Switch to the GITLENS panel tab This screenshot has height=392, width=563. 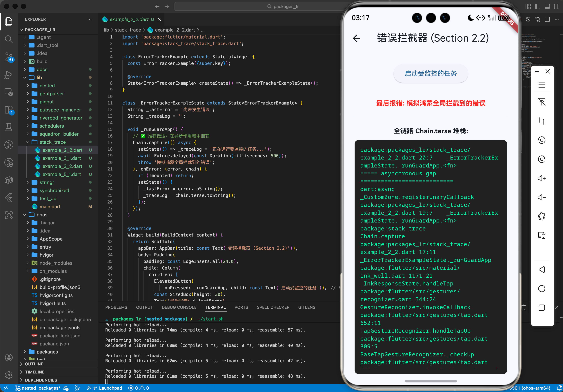click(307, 307)
